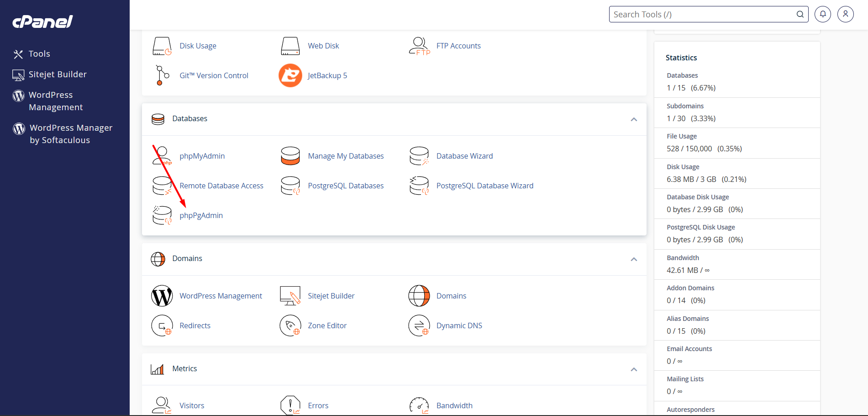Click the Manage My Databases icon
Image resolution: width=868 pixels, height=416 pixels.
click(x=290, y=156)
